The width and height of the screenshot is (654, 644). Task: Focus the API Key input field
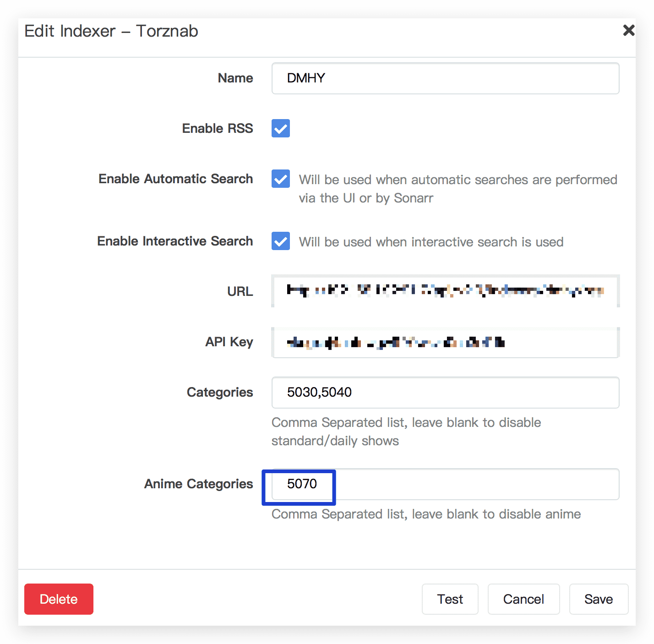pos(445,342)
